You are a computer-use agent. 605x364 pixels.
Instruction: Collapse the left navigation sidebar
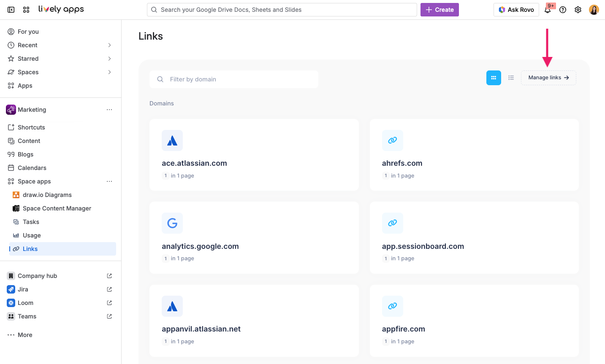[11, 9]
